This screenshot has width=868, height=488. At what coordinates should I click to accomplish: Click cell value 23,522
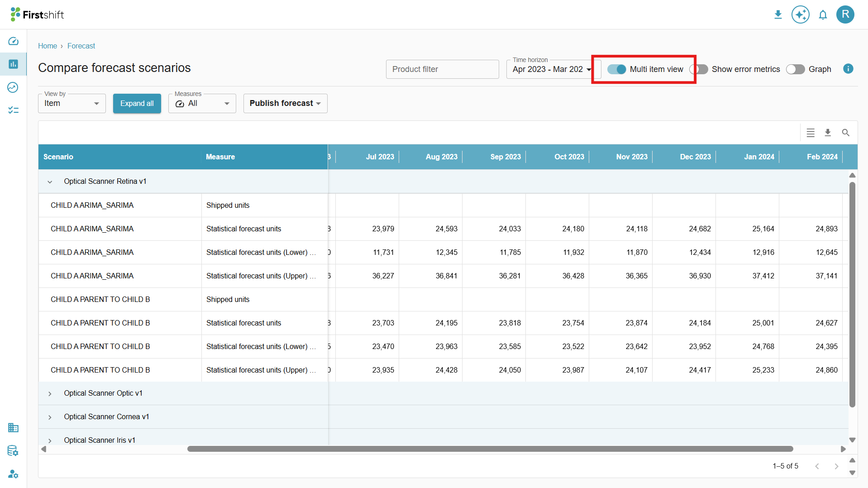(573, 346)
